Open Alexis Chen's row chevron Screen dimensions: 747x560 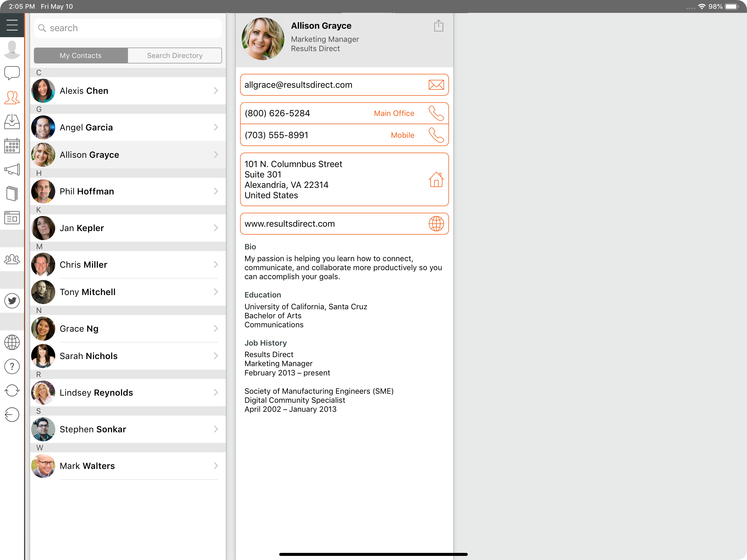point(216,91)
